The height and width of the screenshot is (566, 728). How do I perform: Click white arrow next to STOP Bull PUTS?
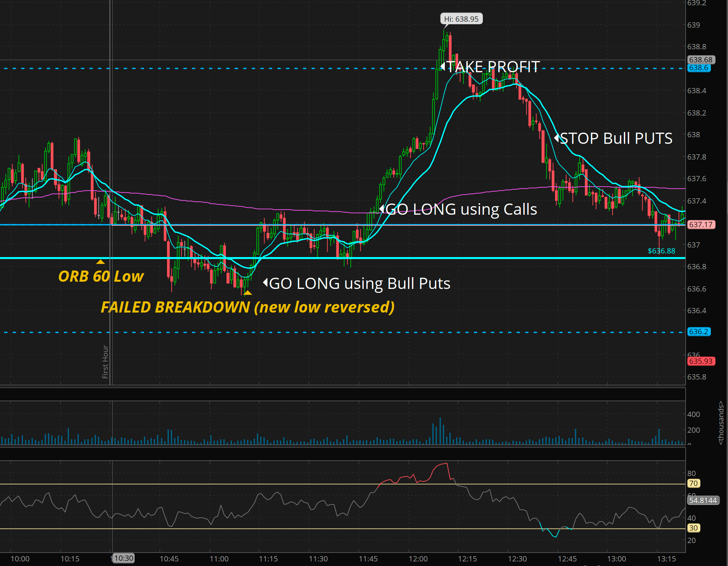pyautogui.click(x=556, y=137)
